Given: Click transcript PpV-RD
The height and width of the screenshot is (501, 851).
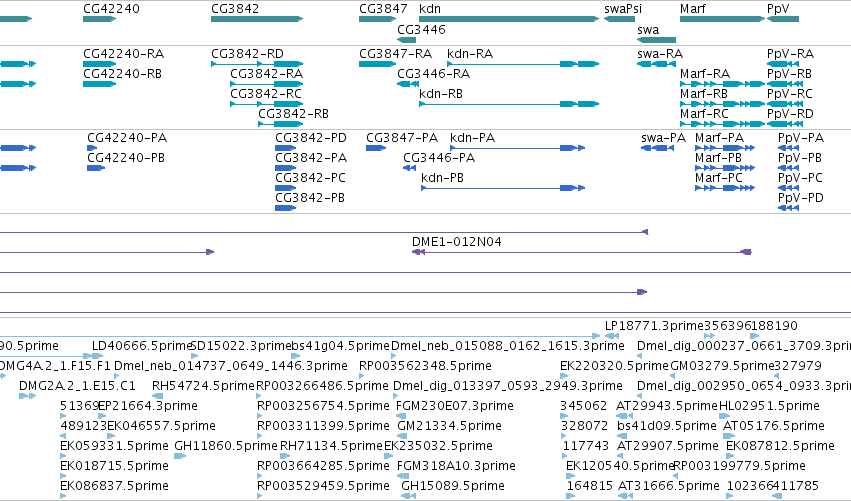Looking at the screenshot, I should coord(785,124).
